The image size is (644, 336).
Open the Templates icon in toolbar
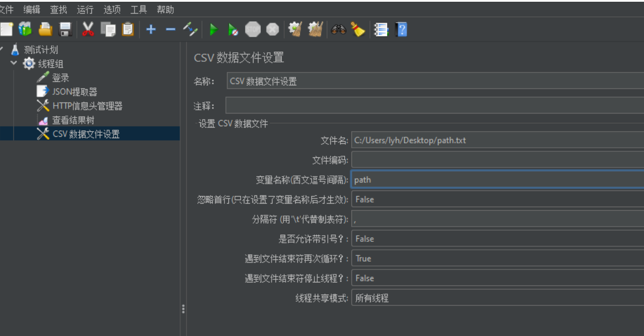pyautogui.click(x=25, y=29)
